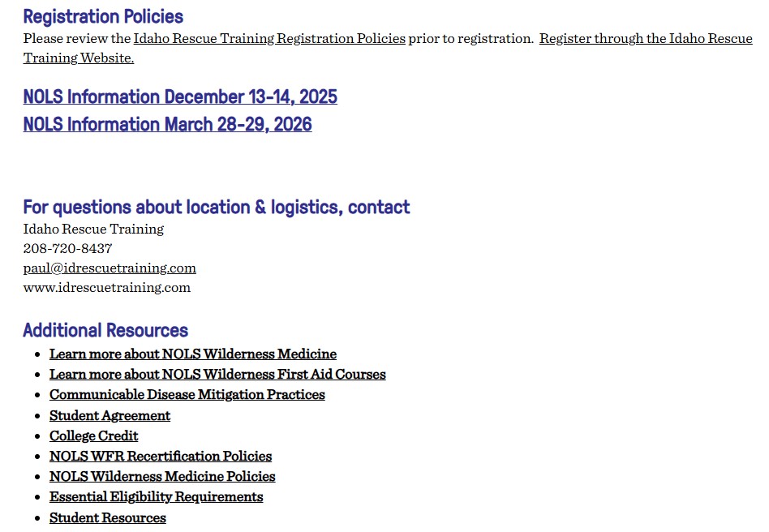
Task: View the Student Agreement link
Action: (x=110, y=416)
